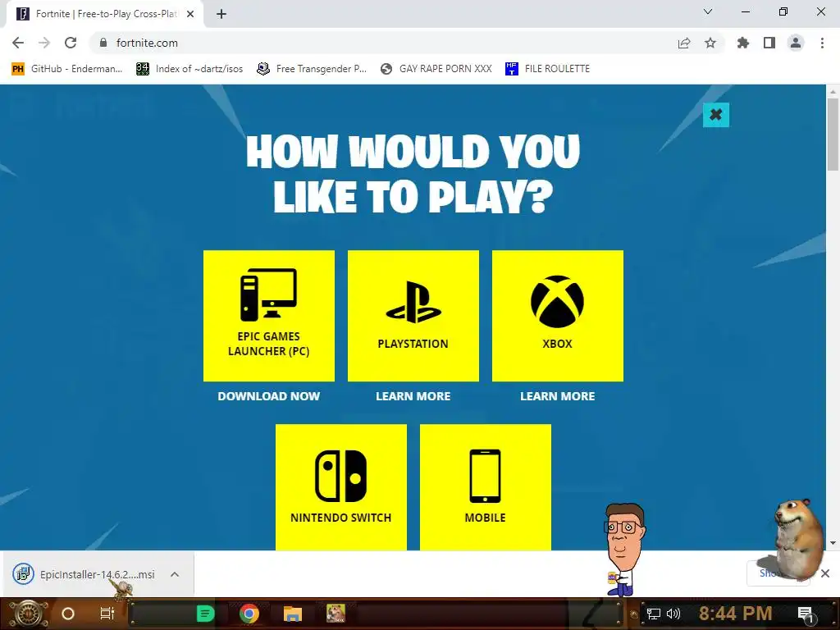The height and width of the screenshot is (630, 840).
Task: Click the cartoon man with glasses
Action: point(624,549)
